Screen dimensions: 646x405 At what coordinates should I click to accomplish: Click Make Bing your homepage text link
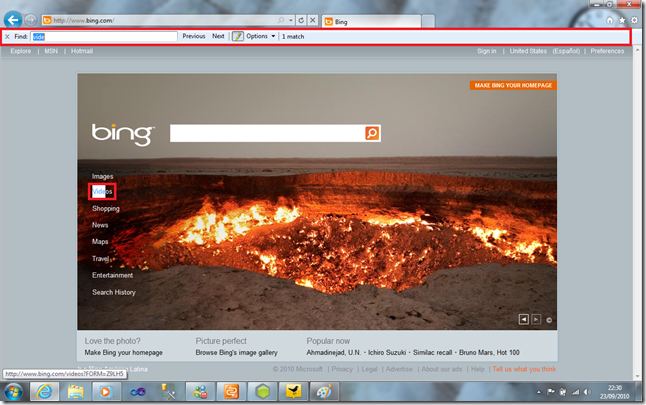click(x=124, y=353)
